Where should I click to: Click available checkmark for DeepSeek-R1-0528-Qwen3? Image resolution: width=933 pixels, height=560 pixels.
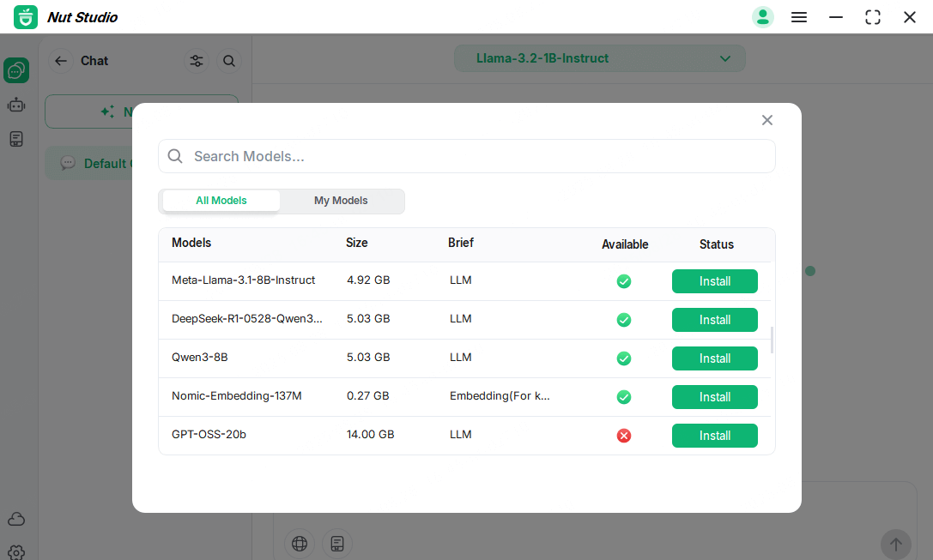pos(624,320)
